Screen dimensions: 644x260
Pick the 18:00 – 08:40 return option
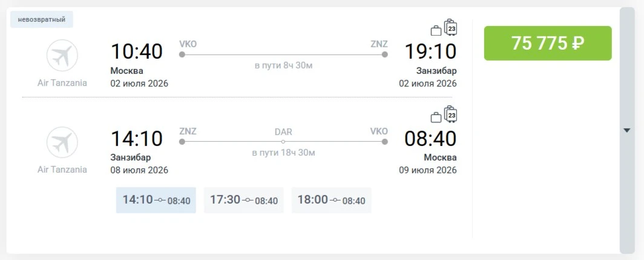331,201
